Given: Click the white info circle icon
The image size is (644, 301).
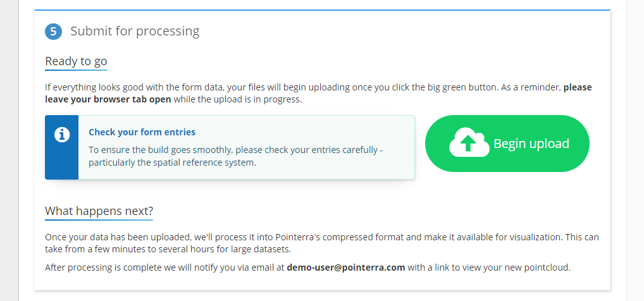Looking at the screenshot, I should point(62,135).
